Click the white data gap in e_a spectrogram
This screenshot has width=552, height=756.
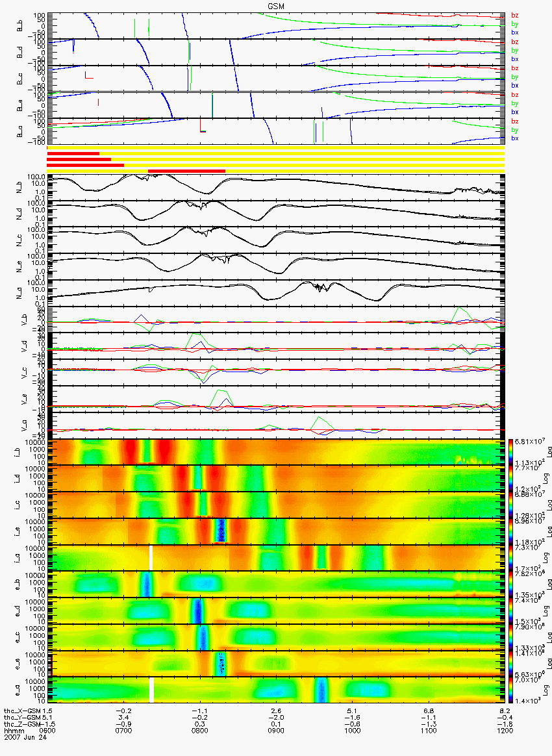(151, 690)
